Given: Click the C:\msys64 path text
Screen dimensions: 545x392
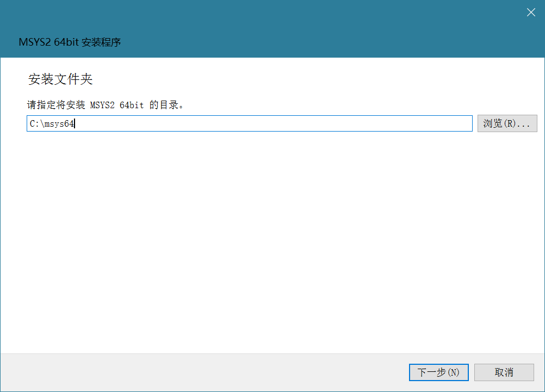Looking at the screenshot, I should pyautogui.click(x=52, y=124).
